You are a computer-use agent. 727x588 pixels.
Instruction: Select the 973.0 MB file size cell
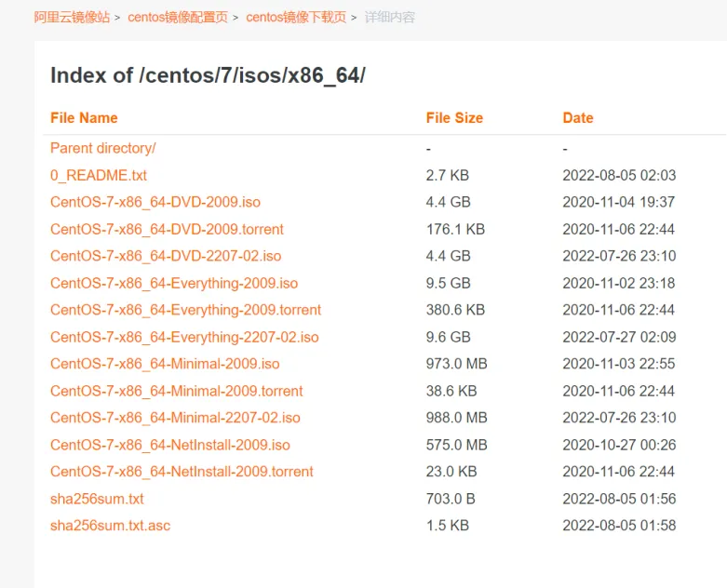[x=457, y=364]
